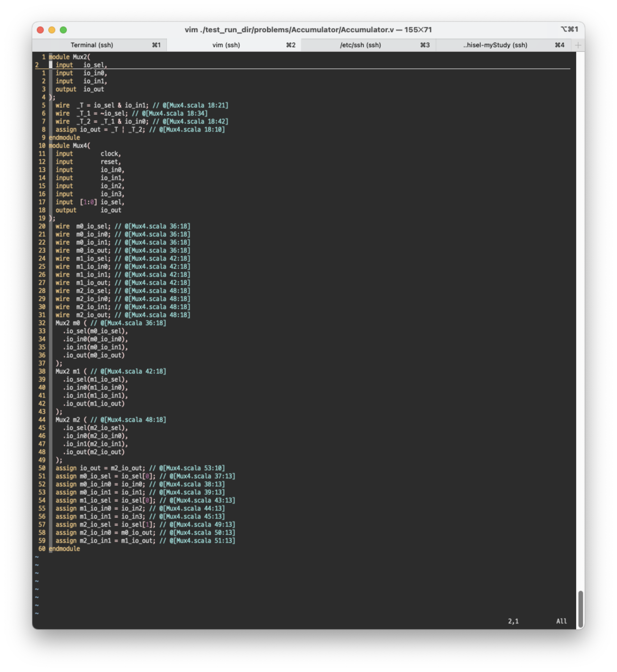The image size is (617, 672).
Task: Click the '@[Mux4.scala 53:10]' comment
Action: [192, 468]
